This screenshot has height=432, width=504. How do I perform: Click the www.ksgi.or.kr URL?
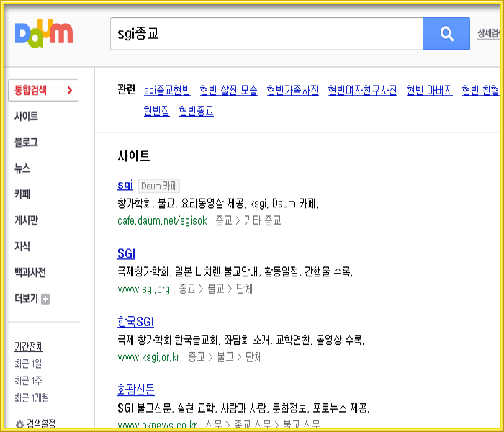148,357
